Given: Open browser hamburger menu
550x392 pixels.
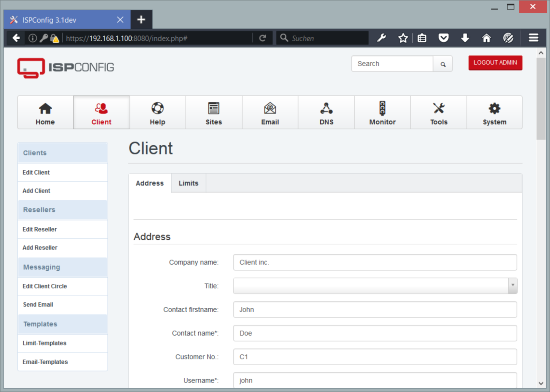Looking at the screenshot, I should (x=534, y=38).
